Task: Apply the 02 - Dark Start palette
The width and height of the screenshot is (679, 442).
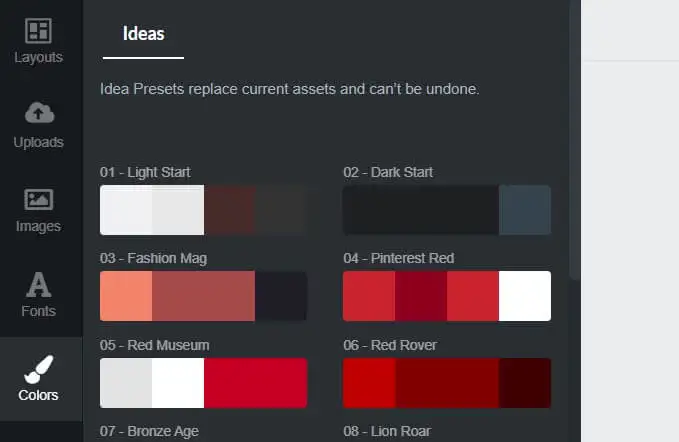Action: point(447,210)
